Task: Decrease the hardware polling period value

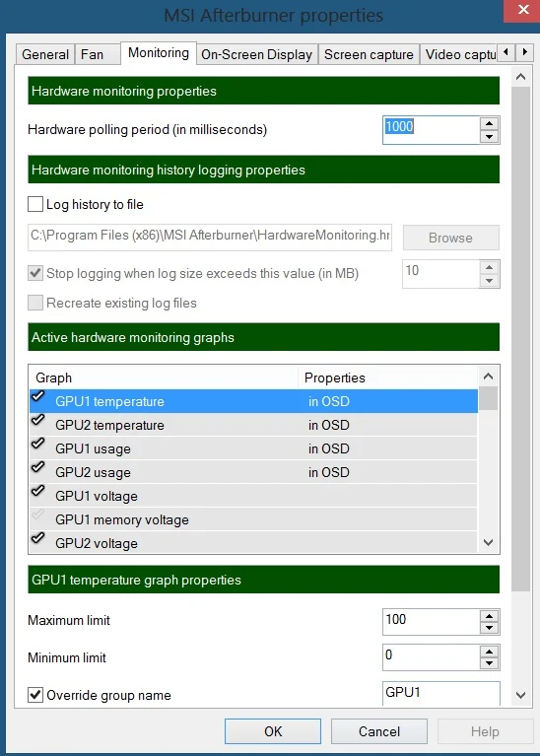Action: pos(490,137)
